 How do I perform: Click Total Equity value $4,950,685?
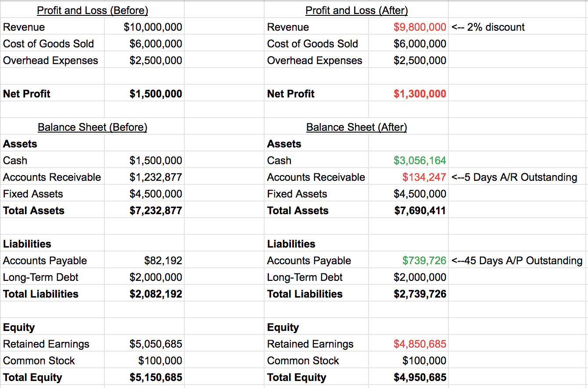420,377
